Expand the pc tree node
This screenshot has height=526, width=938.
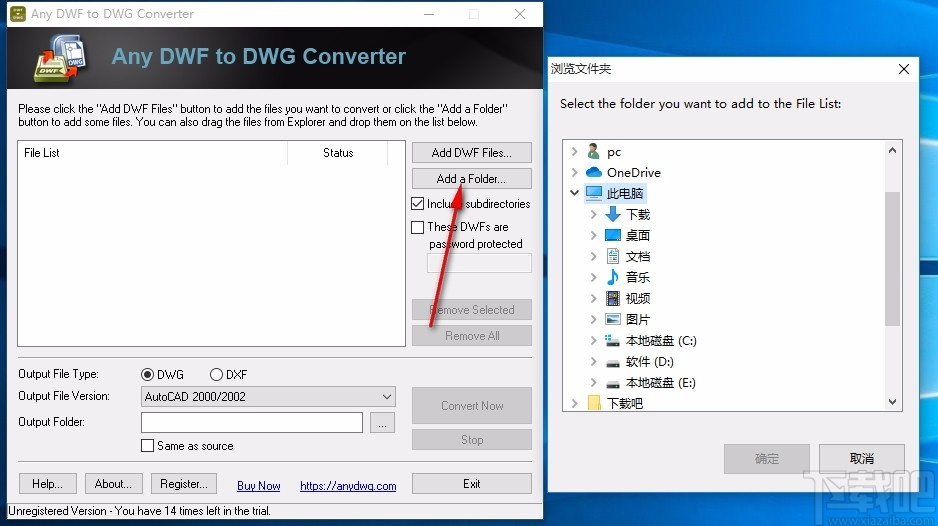[574, 151]
